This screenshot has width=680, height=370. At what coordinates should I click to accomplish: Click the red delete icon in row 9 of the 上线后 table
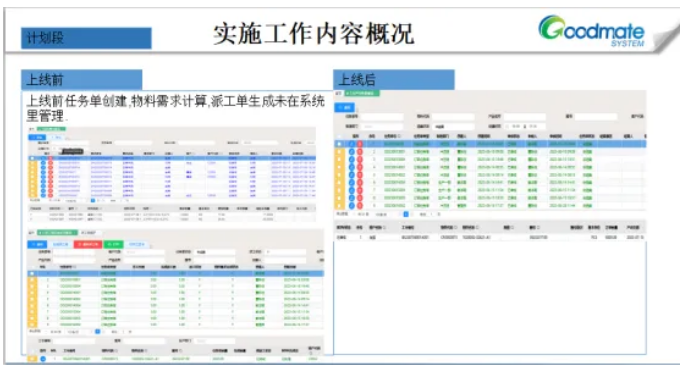pos(360,206)
